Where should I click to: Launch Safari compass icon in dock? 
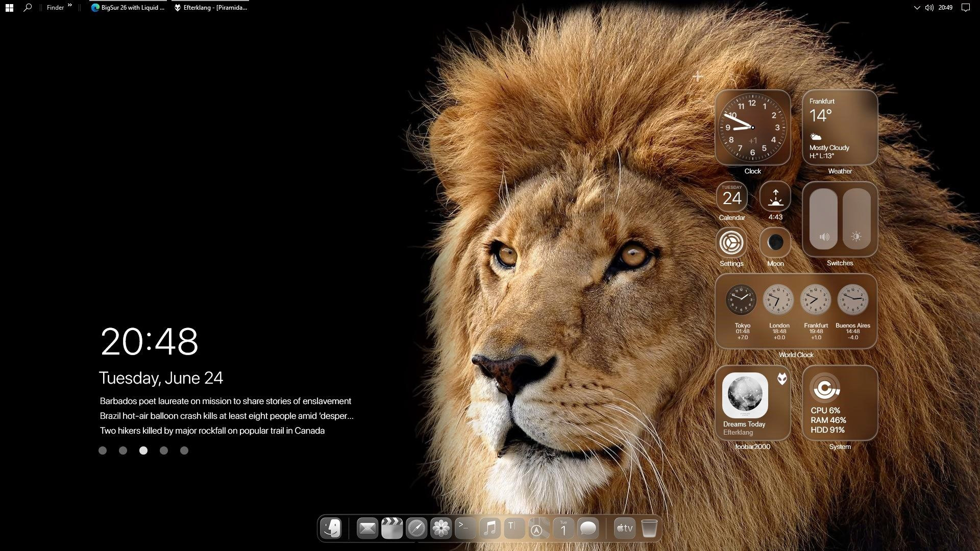tap(416, 529)
